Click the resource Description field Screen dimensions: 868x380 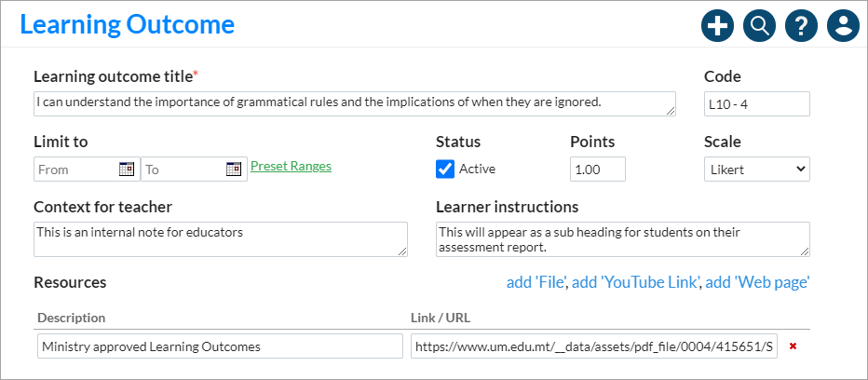[221, 346]
